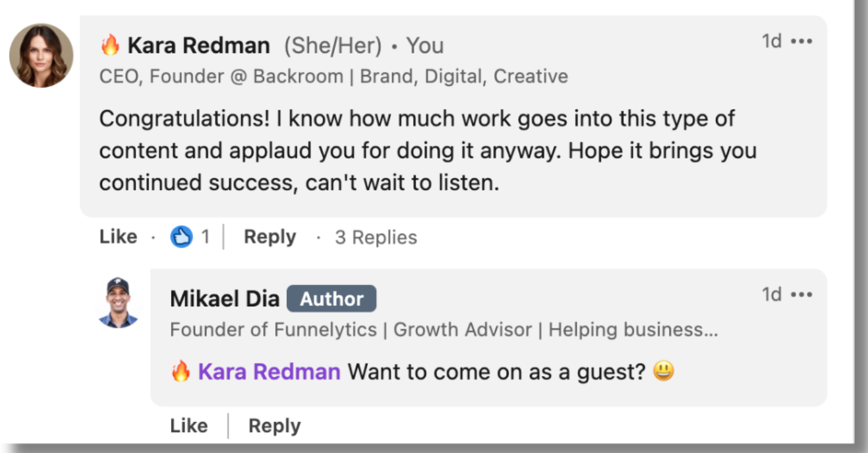The image size is (868, 453).
Task: Click Kara Redman's profile photo
Action: [41, 55]
